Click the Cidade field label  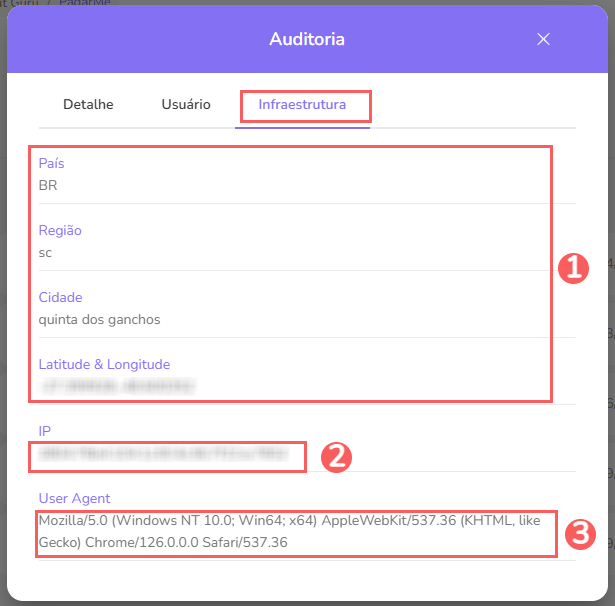(60, 297)
